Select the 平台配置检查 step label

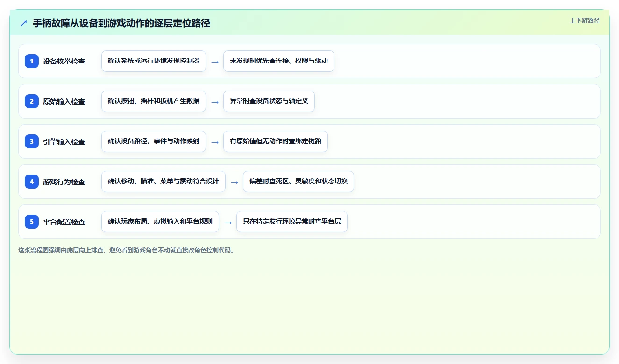(x=64, y=222)
